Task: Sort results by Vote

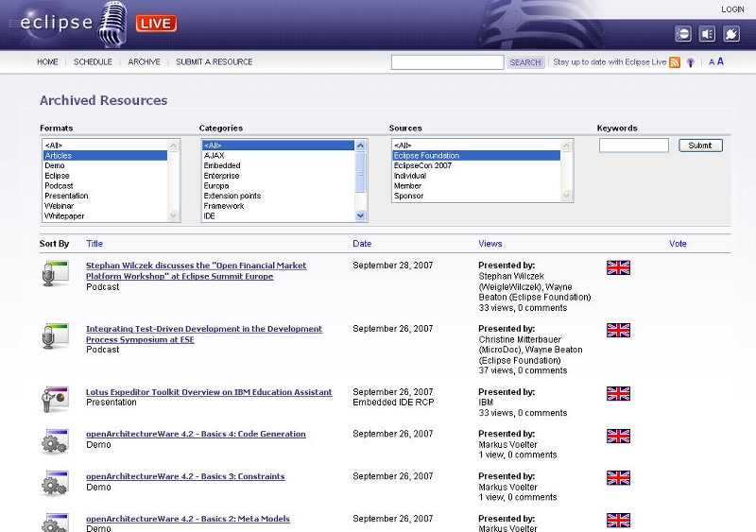Action: (678, 244)
